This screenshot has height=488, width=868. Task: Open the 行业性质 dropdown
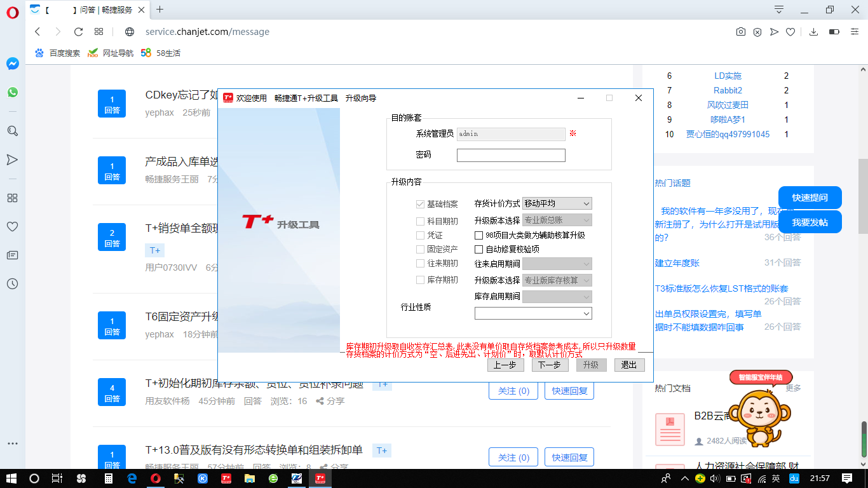pyautogui.click(x=533, y=313)
